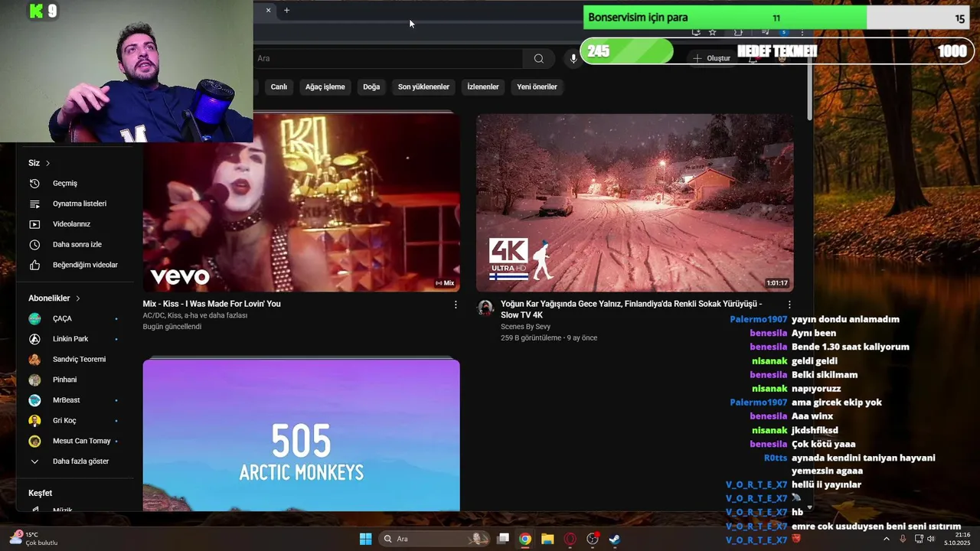Select the Yeni öneriler filter chip
This screenshot has width=980, height=551.
point(537,87)
